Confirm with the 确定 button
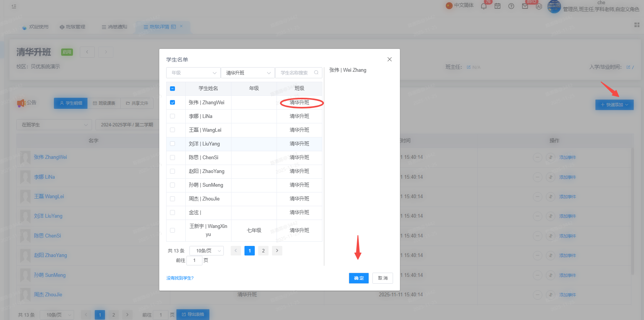644x320 pixels. coord(359,278)
